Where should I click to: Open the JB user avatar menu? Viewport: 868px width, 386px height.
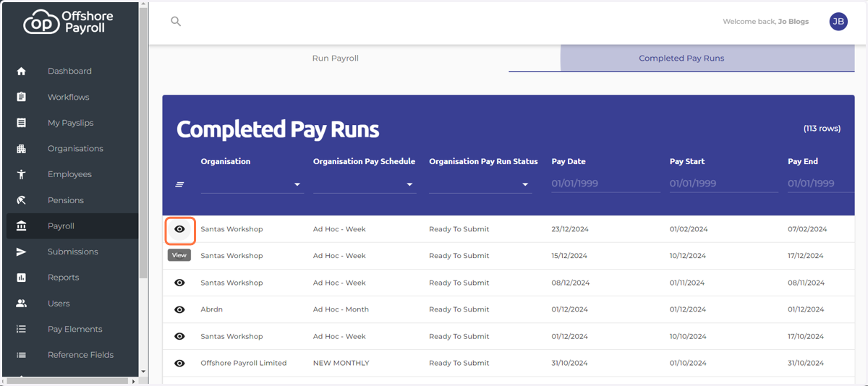click(838, 22)
